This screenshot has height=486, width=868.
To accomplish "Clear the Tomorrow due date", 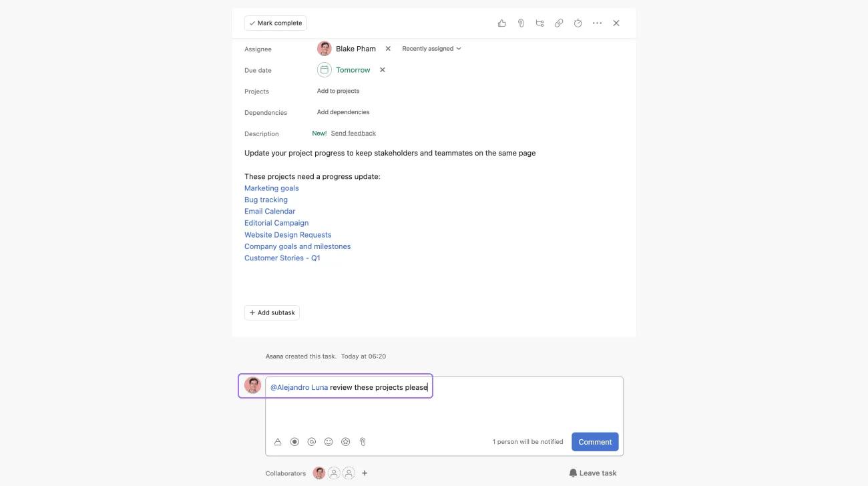I will (381, 69).
